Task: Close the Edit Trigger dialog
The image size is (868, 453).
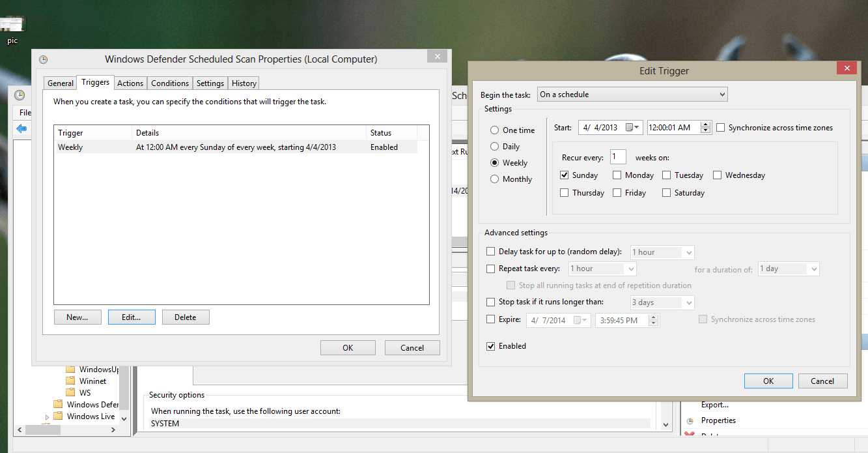Action: (847, 68)
